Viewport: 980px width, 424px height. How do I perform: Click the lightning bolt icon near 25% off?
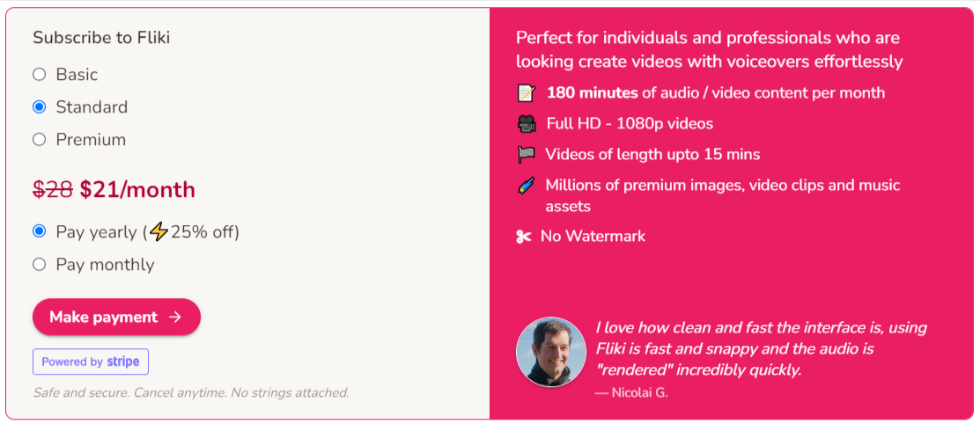[x=159, y=232]
